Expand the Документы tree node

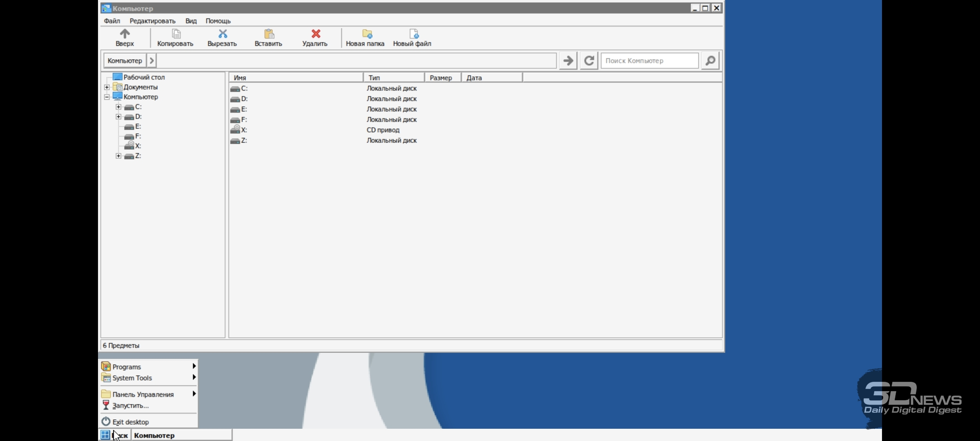[x=107, y=87]
